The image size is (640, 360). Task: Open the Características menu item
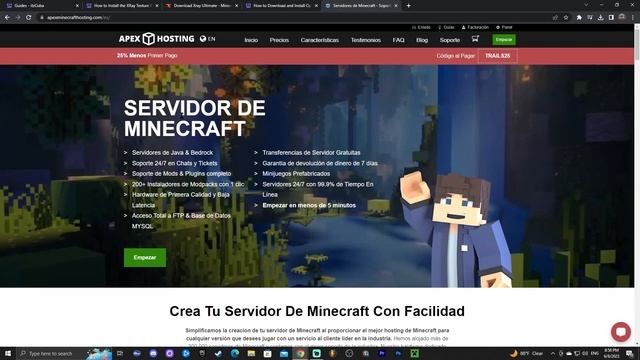click(x=320, y=40)
